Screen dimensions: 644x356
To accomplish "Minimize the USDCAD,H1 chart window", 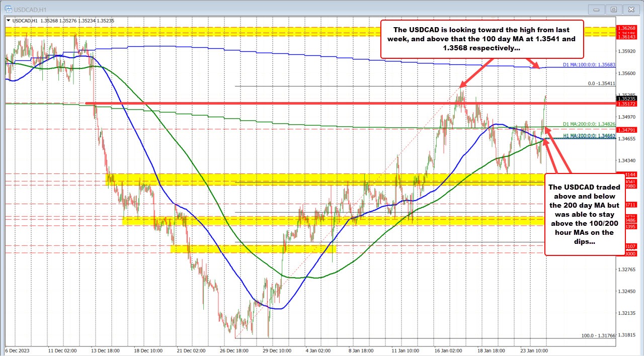I will click(x=597, y=9).
